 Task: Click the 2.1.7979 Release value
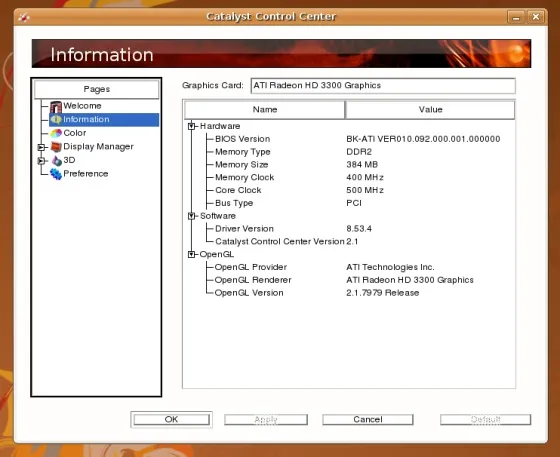tap(382, 293)
